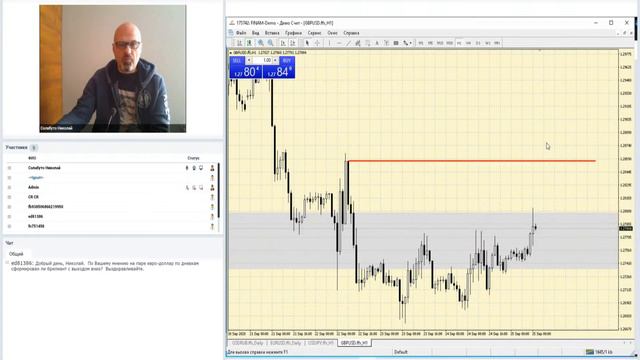
Task: Click the CR CR participant name
Action: (x=33, y=197)
